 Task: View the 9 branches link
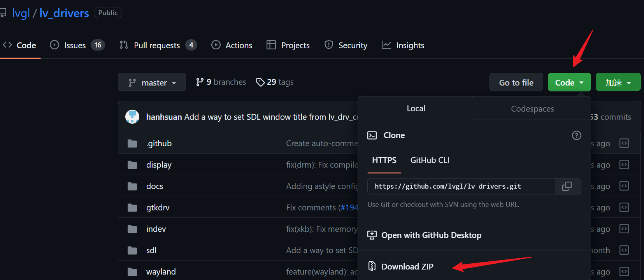pyautogui.click(x=221, y=82)
